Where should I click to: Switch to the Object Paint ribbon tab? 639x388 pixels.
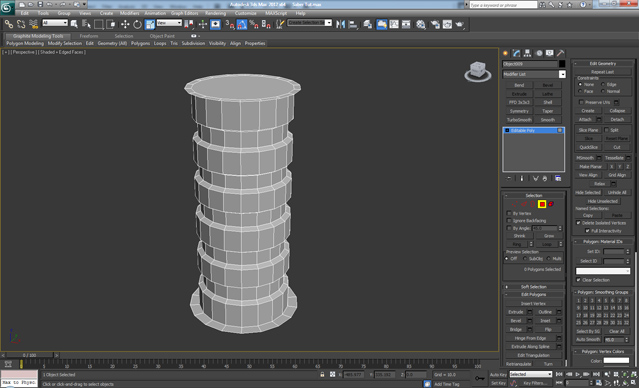(161, 36)
